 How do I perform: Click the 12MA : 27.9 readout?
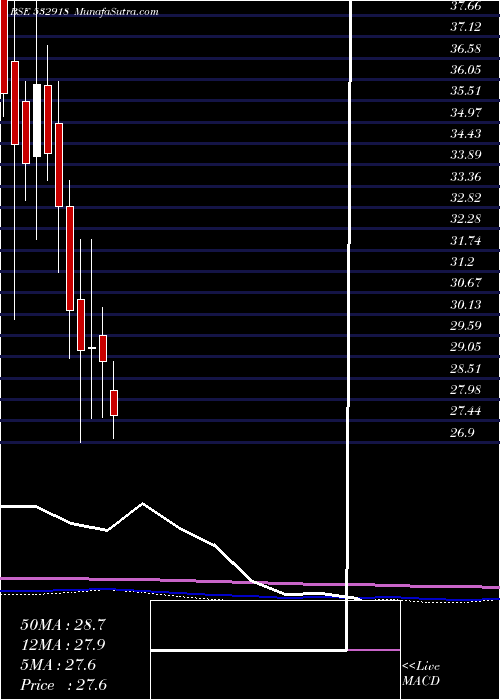(x=63, y=645)
